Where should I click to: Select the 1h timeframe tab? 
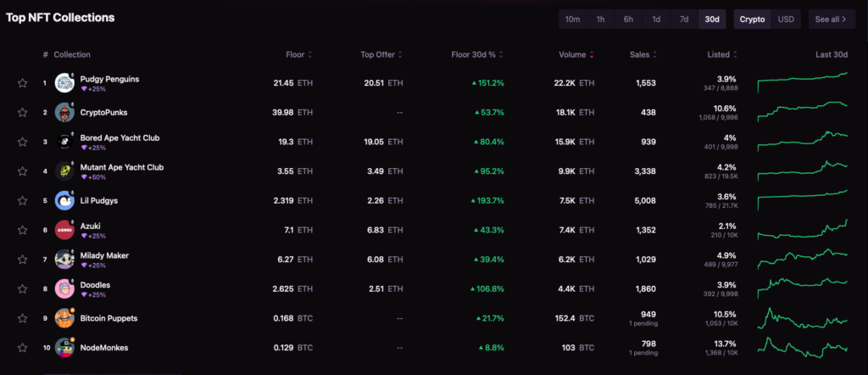click(601, 20)
